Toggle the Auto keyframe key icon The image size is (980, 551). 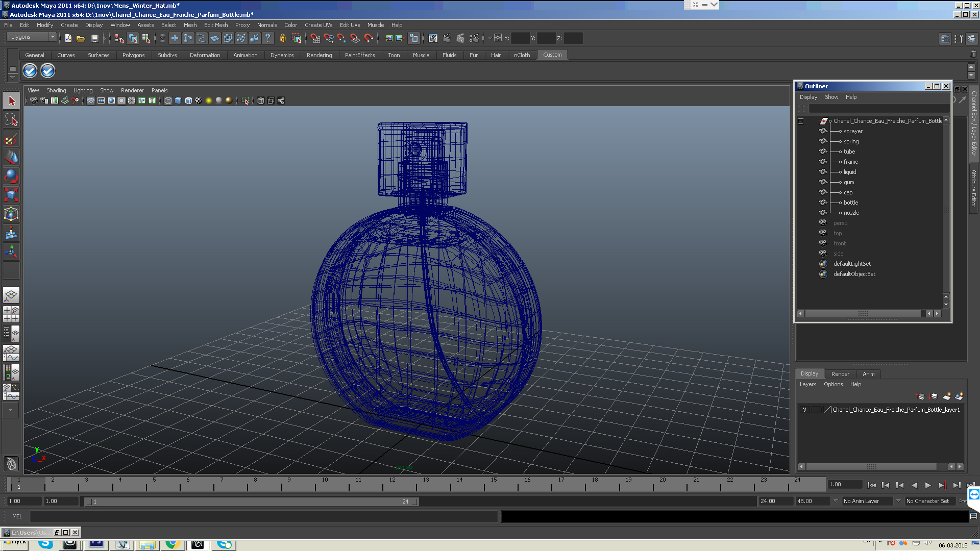(963, 501)
